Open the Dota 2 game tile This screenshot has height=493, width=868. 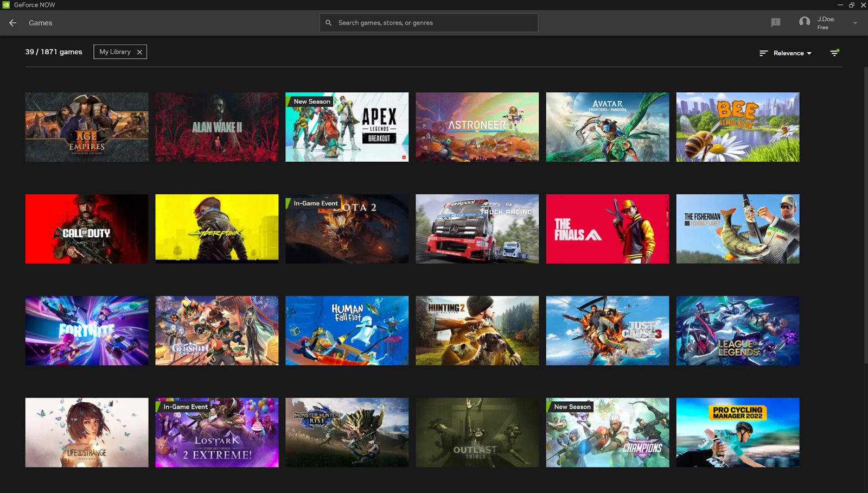click(347, 229)
